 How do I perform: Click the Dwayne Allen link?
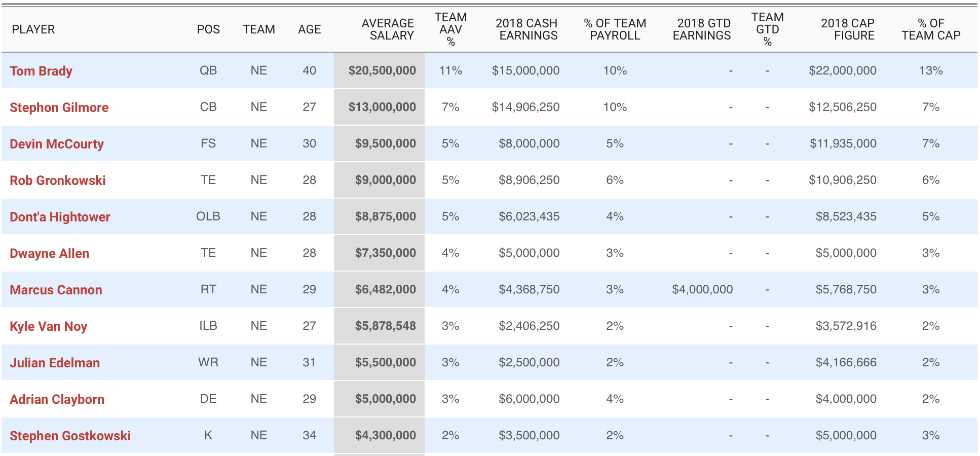coord(50,253)
